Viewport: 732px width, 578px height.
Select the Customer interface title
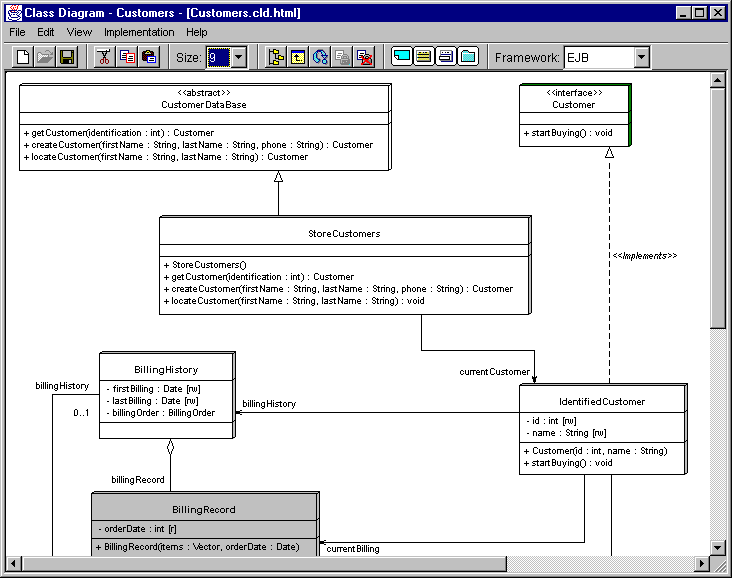coord(574,105)
